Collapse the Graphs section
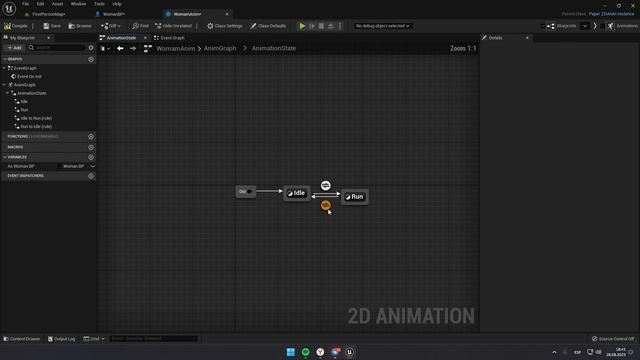640x360 pixels. (4, 59)
